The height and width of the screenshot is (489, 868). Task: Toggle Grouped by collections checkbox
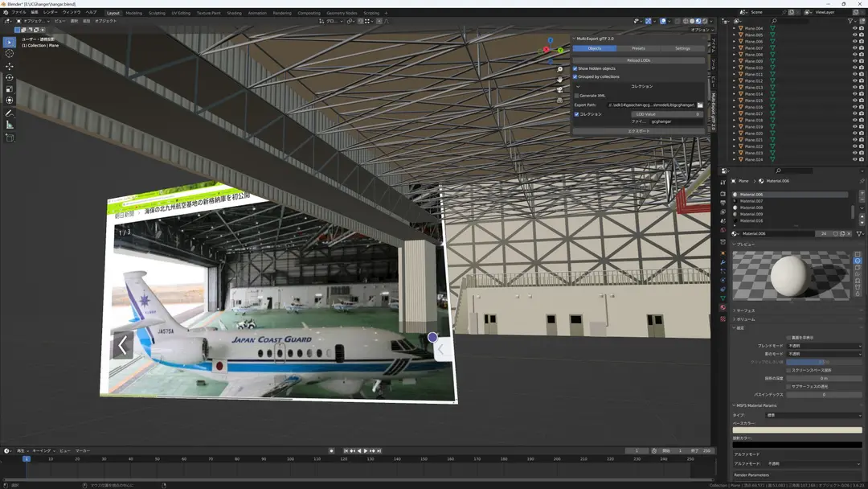[575, 77]
